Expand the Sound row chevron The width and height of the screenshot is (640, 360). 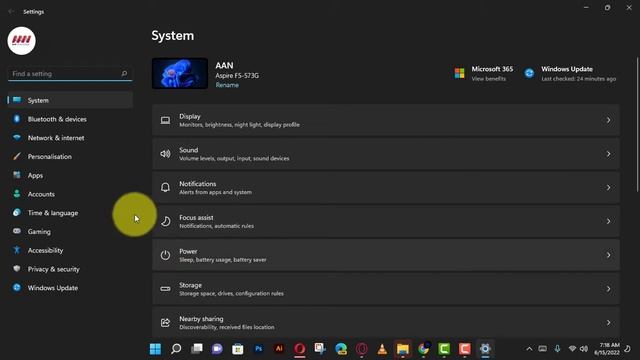(608, 154)
